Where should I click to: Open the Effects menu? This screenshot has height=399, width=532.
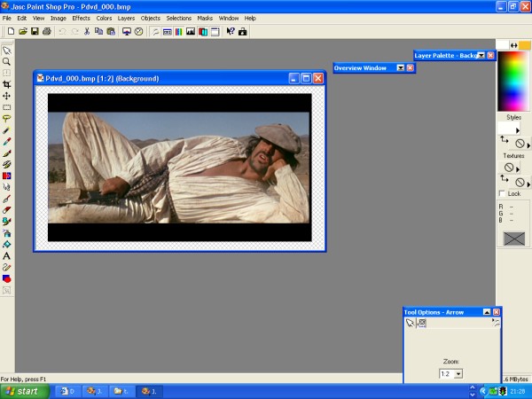click(81, 18)
